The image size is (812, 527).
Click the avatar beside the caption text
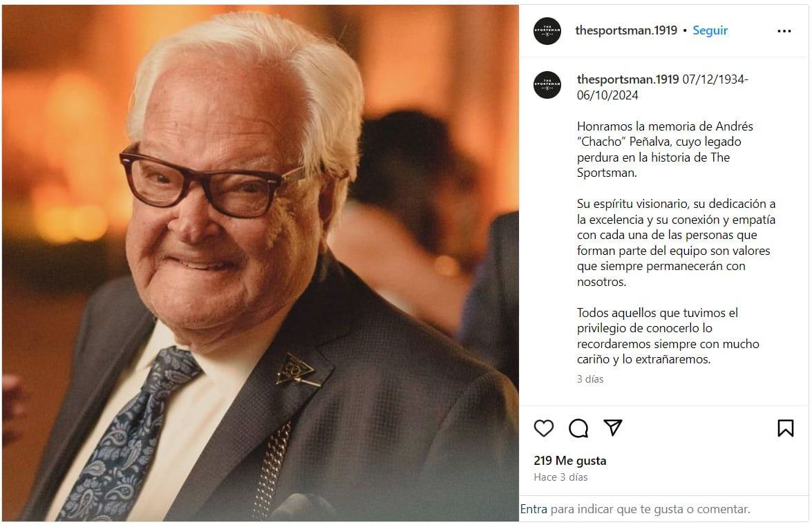[x=548, y=85]
